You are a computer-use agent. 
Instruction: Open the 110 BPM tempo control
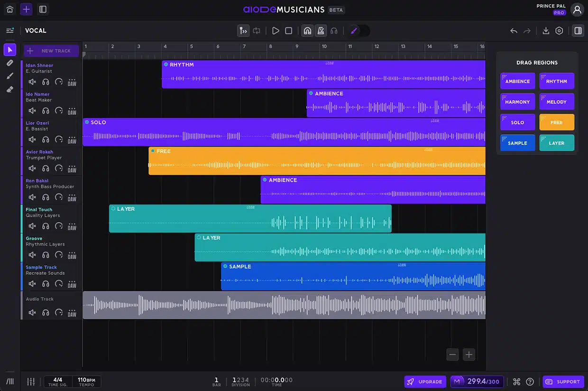tap(87, 382)
